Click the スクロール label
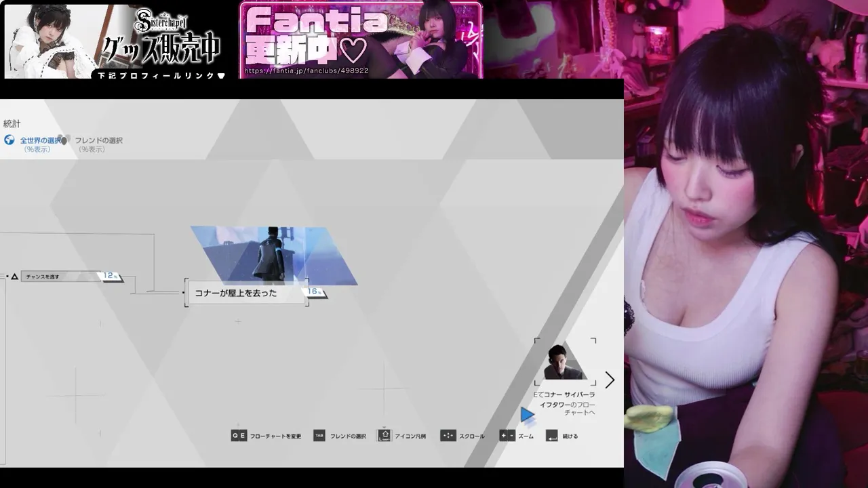868x488 pixels. click(472, 436)
